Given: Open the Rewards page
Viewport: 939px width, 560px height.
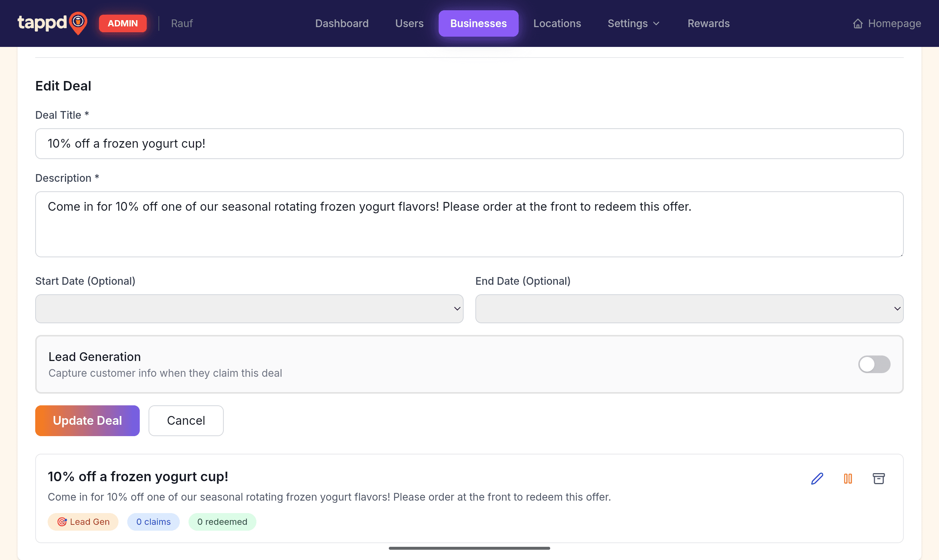Looking at the screenshot, I should tap(708, 23).
